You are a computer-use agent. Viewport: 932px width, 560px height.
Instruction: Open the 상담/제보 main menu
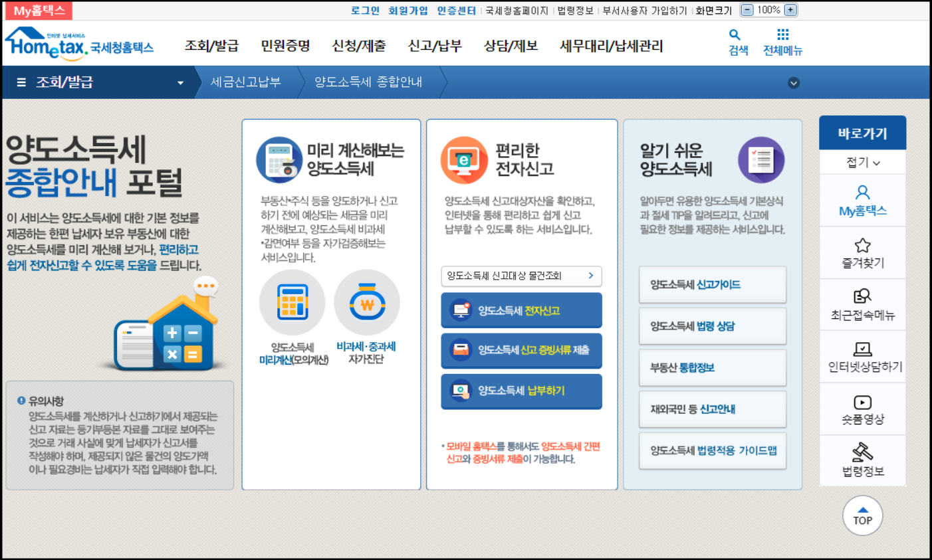(511, 46)
